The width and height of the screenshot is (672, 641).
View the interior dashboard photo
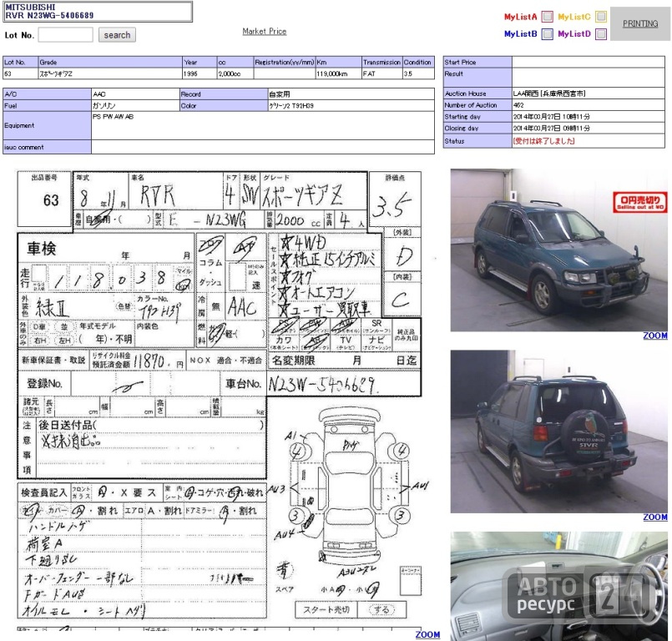tap(558, 586)
